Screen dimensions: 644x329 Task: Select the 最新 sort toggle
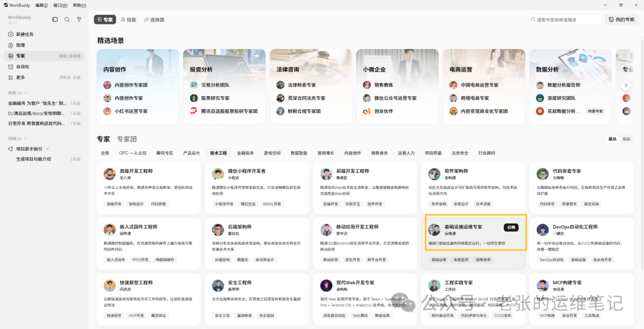tap(626, 139)
